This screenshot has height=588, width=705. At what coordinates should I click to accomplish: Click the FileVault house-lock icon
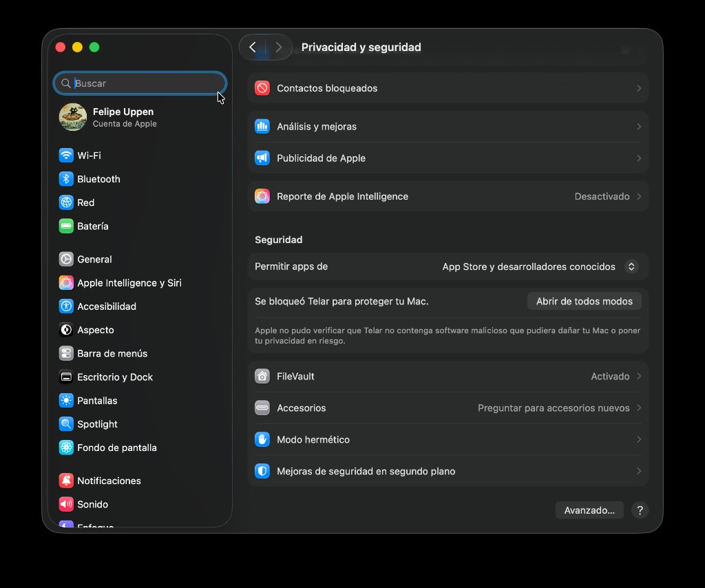pyautogui.click(x=262, y=376)
